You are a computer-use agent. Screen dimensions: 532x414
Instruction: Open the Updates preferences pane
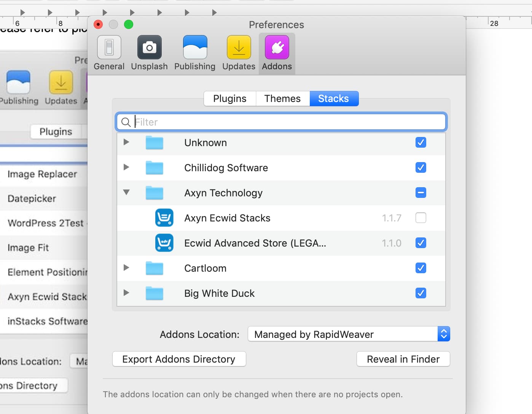pos(239,53)
